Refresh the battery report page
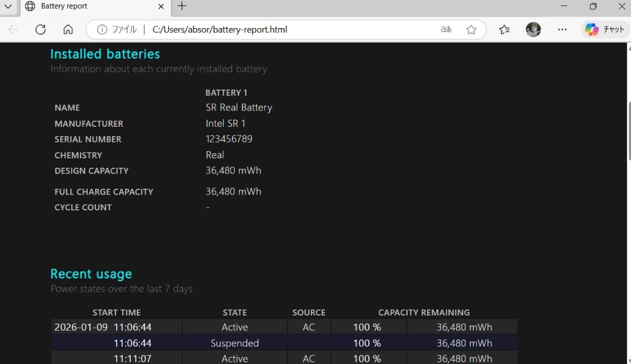This screenshot has width=631, height=364. [x=40, y=30]
